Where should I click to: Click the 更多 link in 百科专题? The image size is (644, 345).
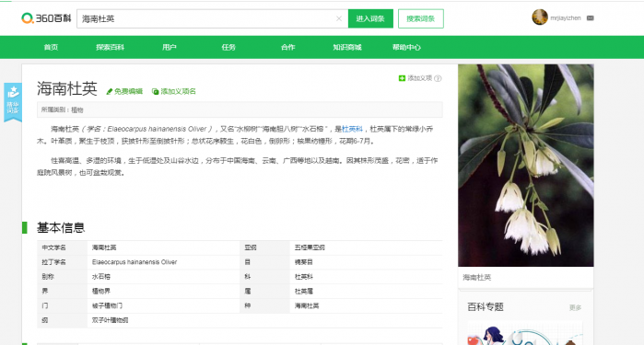tap(575, 307)
